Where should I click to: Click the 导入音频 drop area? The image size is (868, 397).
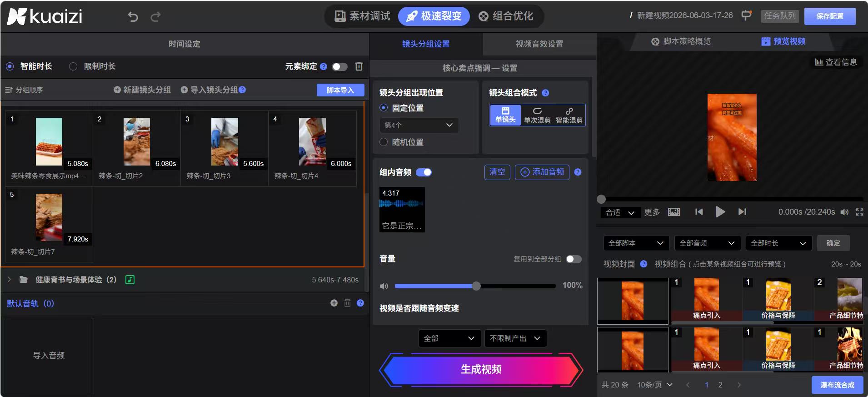[x=49, y=356]
